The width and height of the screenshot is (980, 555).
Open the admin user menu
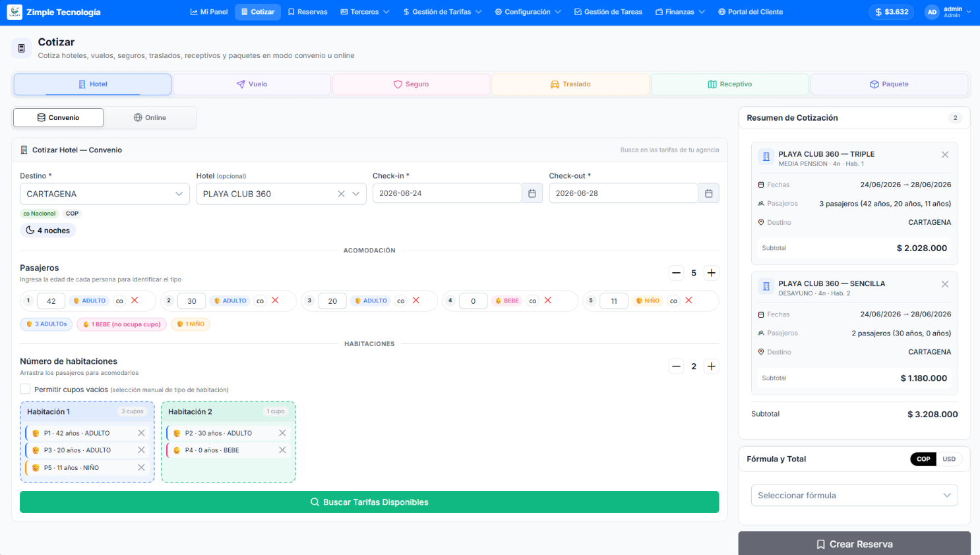[x=948, y=12]
